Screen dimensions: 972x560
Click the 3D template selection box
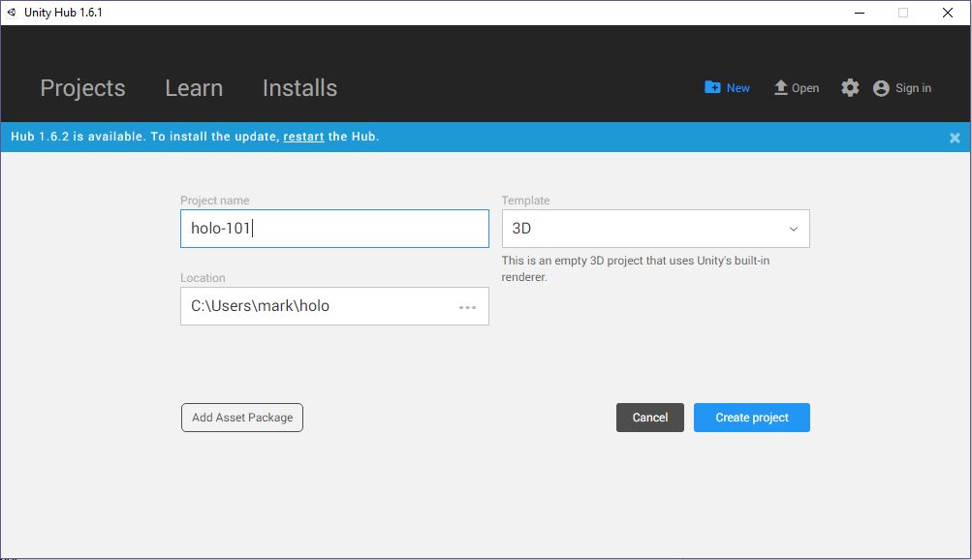coord(656,229)
